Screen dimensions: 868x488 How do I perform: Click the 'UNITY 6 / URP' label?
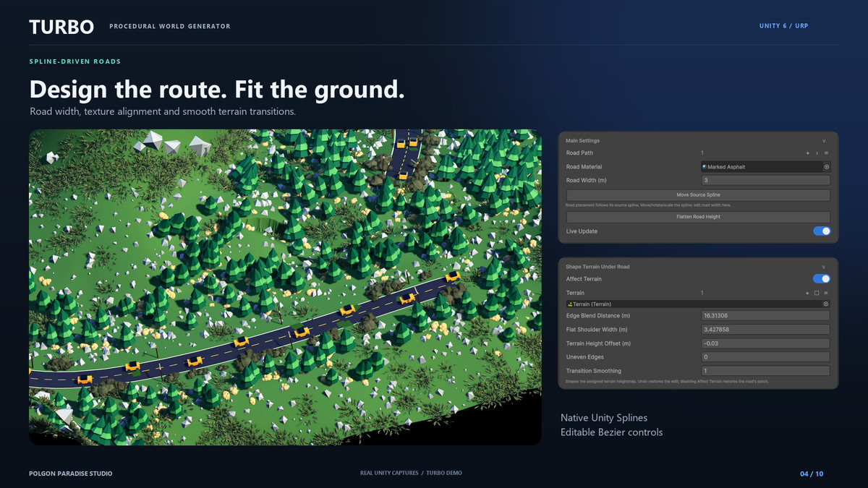[x=783, y=26]
